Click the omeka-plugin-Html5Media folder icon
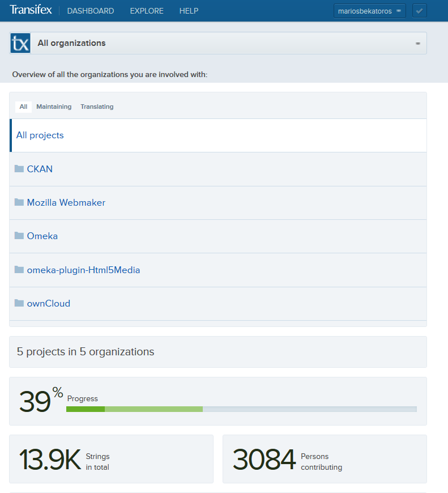Screen dimensions: 448x493 tap(19, 270)
